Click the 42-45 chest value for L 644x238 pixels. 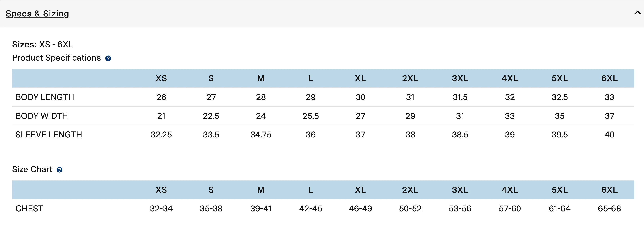pyautogui.click(x=310, y=209)
